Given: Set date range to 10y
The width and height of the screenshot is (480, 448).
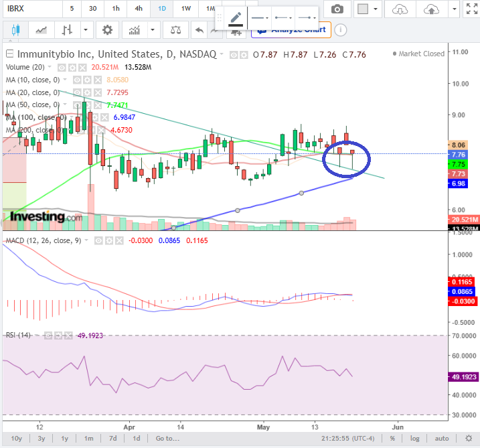Looking at the screenshot, I should coord(17,439).
